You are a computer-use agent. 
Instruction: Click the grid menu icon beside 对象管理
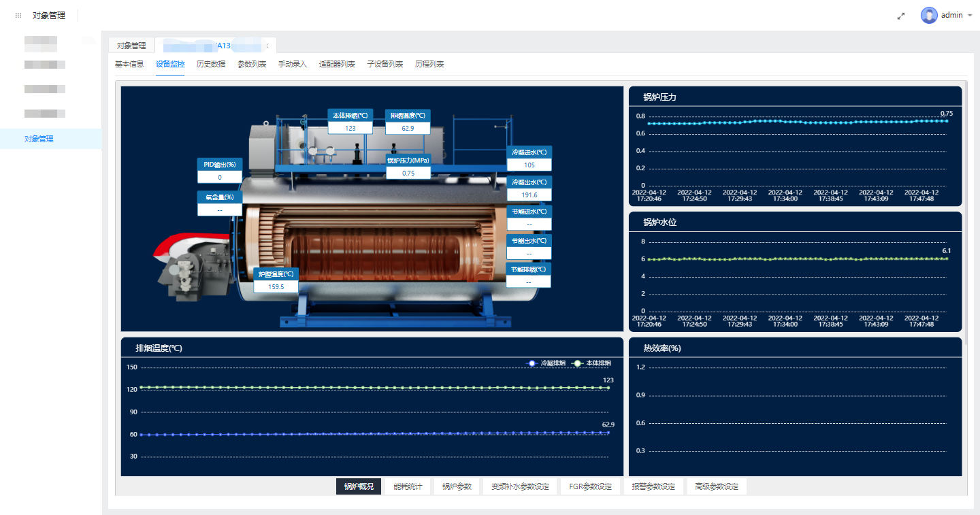click(18, 15)
